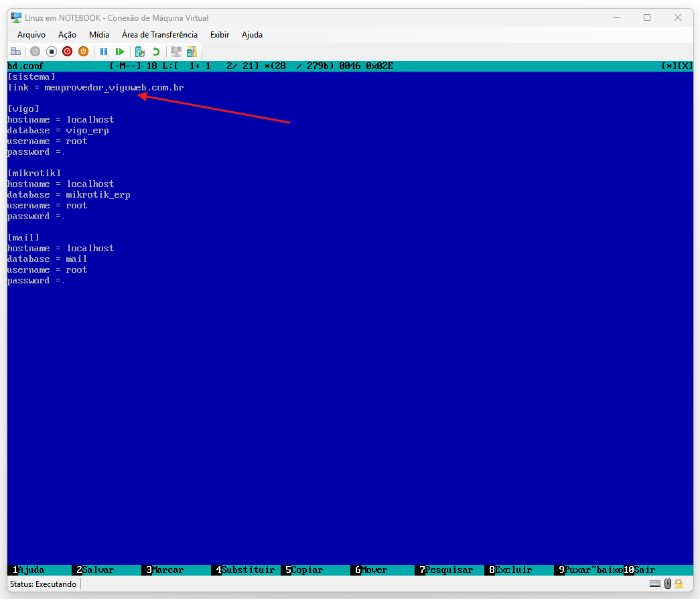Click the green Reset play icon
Viewport: 700px width, 599px height.
point(120,52)
